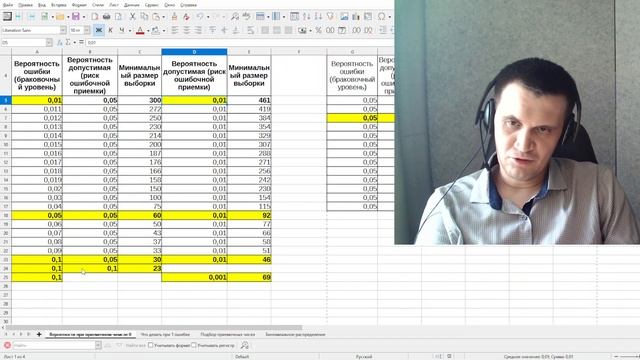The width and height of the screenshot is (640, 360).
Task: Insert a pivot table
Action: point(368,17)
